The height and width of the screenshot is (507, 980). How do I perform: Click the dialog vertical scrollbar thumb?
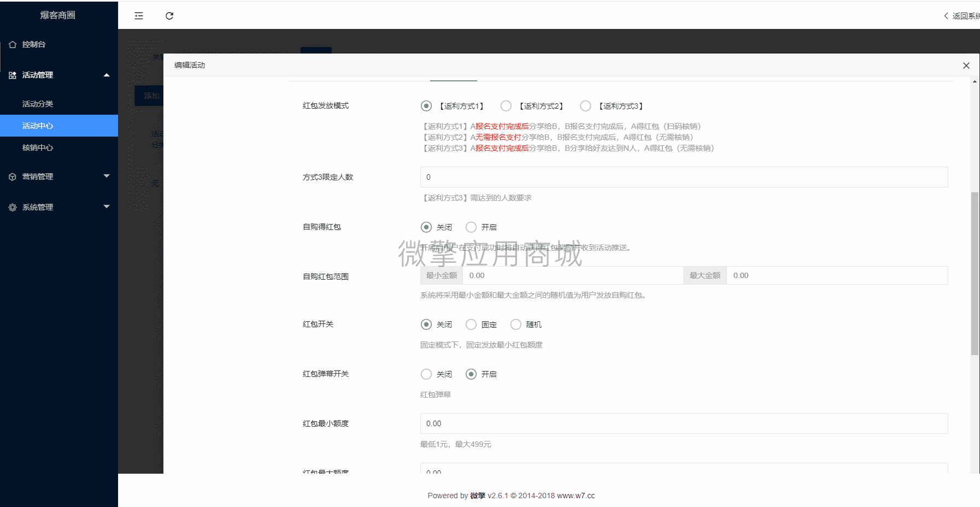coord(975,273)
